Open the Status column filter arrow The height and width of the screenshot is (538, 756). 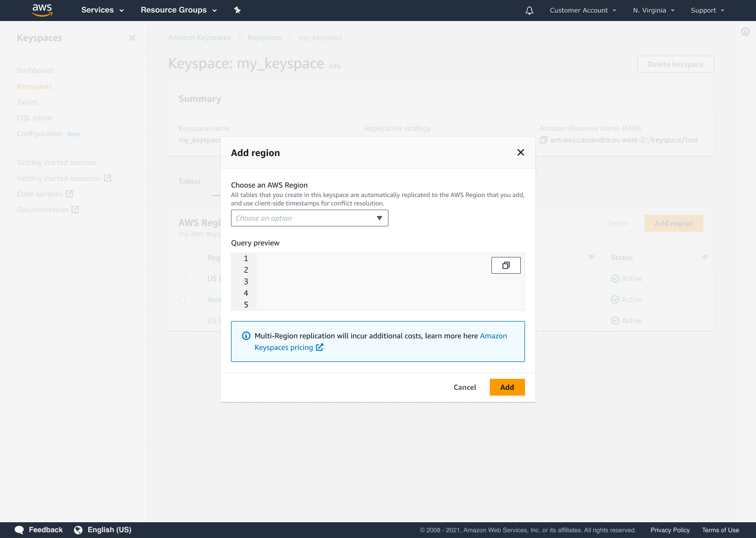tap(705, 257)
